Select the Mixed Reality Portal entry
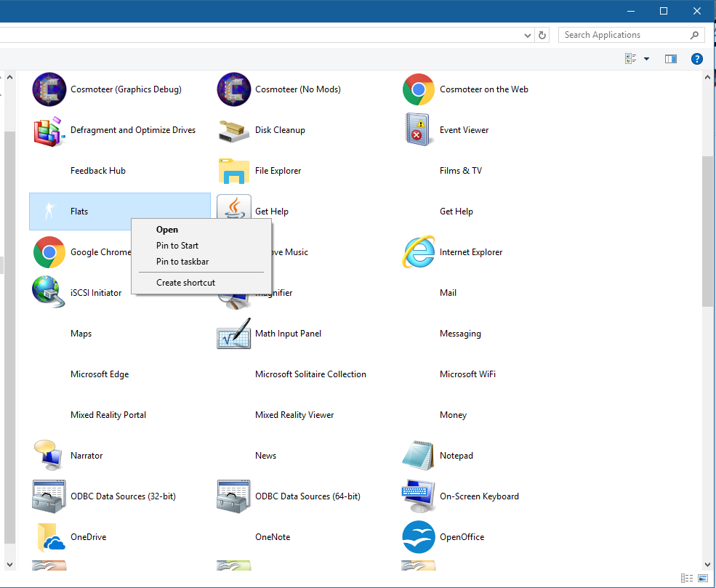 (x=108, y=415)
